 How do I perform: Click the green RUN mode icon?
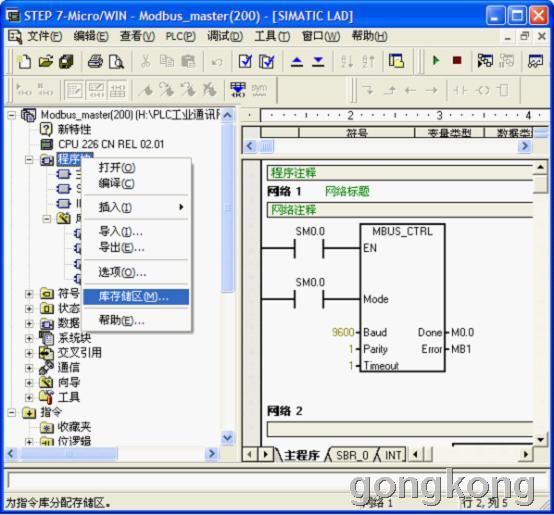(x=436, y=61)
